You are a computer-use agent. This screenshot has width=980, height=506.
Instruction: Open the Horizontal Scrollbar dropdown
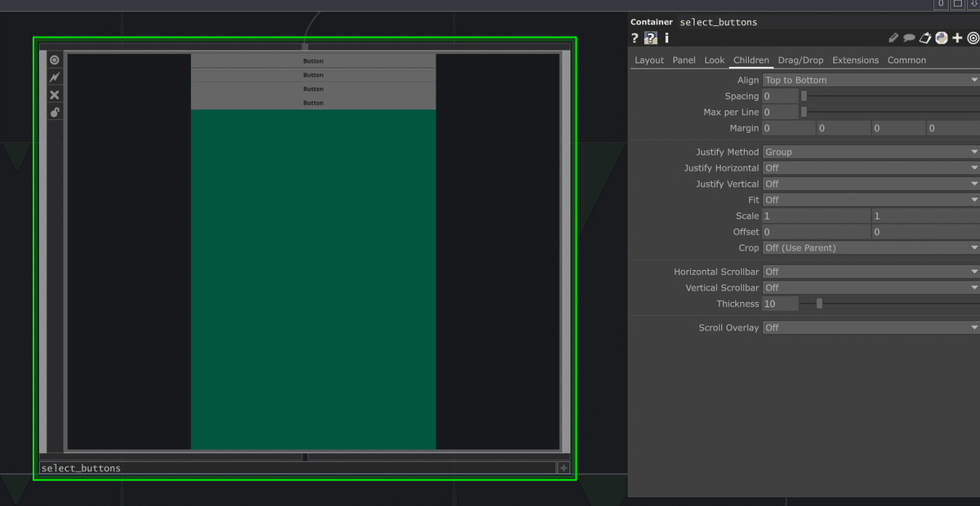pos(871,272)
